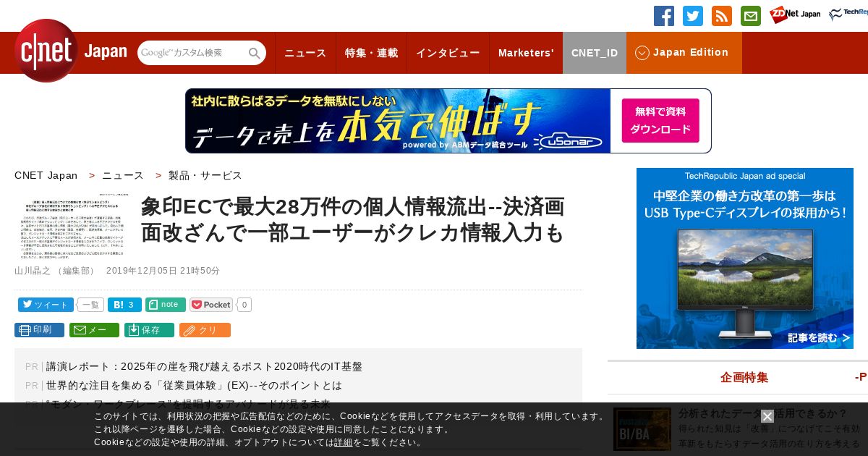This screenshot has height=456, width=868.
Task: Click 記事を読む in TechRepublic ad
Action: click(x=819, y=337)
